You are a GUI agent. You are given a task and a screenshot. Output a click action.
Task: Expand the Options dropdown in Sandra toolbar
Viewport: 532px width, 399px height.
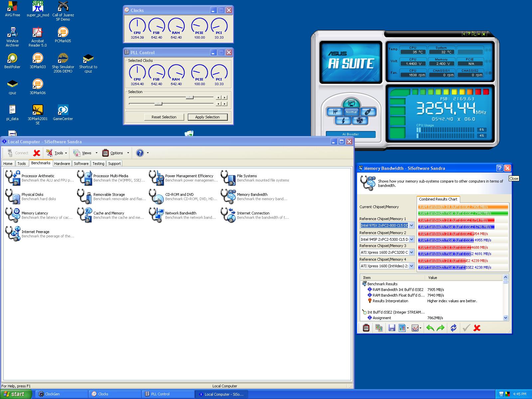click(128, 153)
